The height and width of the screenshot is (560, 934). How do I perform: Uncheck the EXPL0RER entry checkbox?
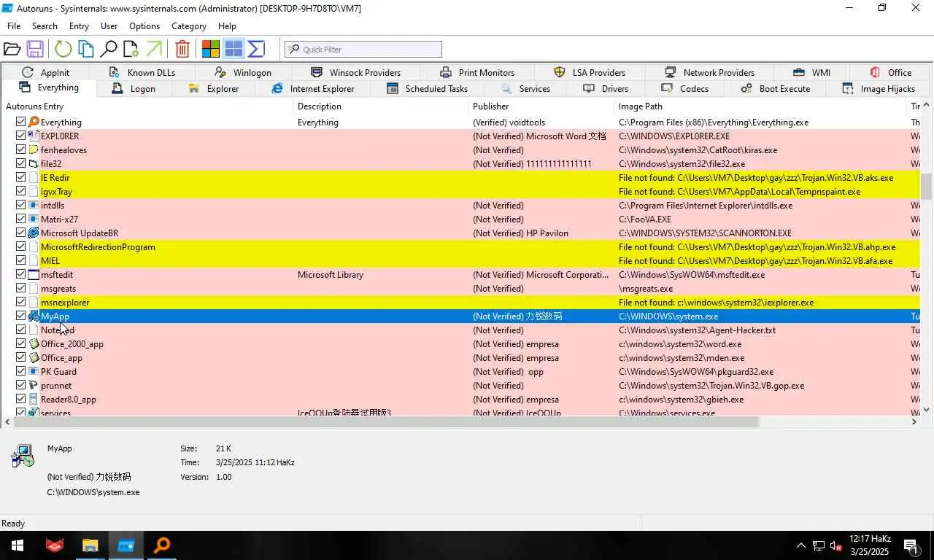pyautogui.click(x=20, y=136)
